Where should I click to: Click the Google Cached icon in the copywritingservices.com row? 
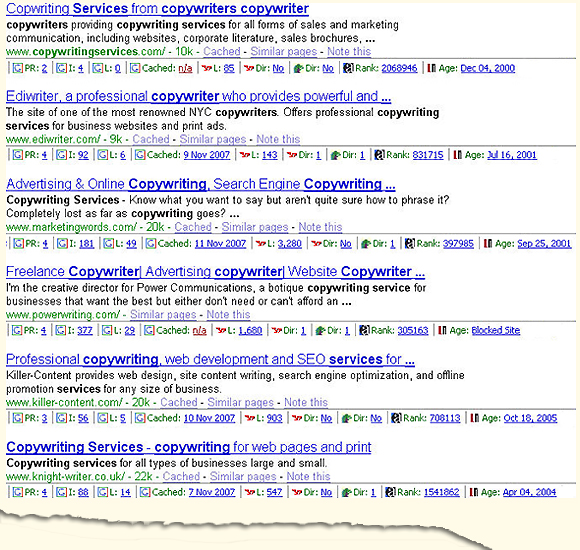click(x=135, y=68)
